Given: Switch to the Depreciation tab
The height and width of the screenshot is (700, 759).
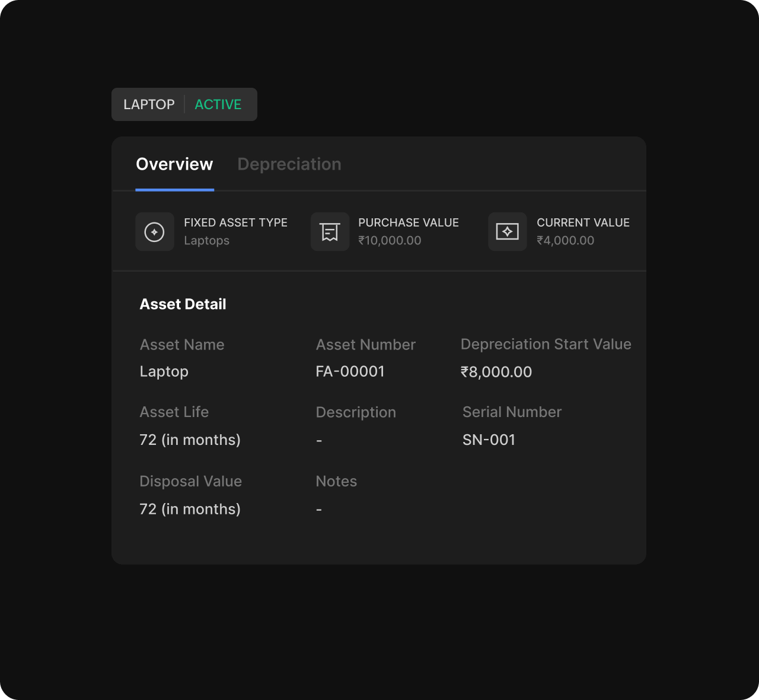Looking at the screenshot, I should tap(289, 164).
